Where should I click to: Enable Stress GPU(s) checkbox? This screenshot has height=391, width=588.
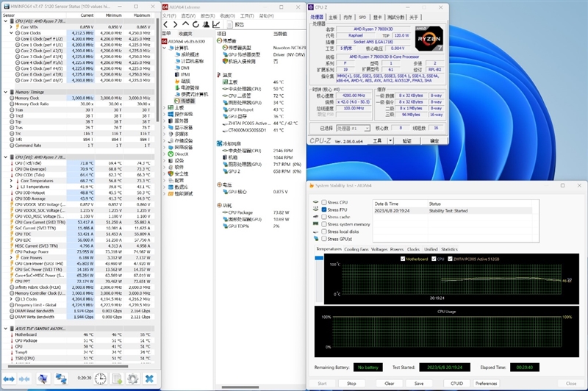coord(324,239)
